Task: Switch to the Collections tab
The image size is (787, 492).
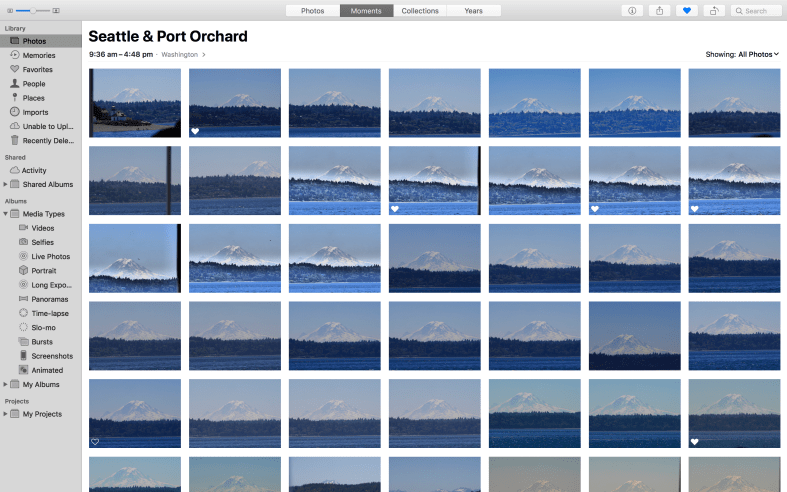Action: [420, 11]
